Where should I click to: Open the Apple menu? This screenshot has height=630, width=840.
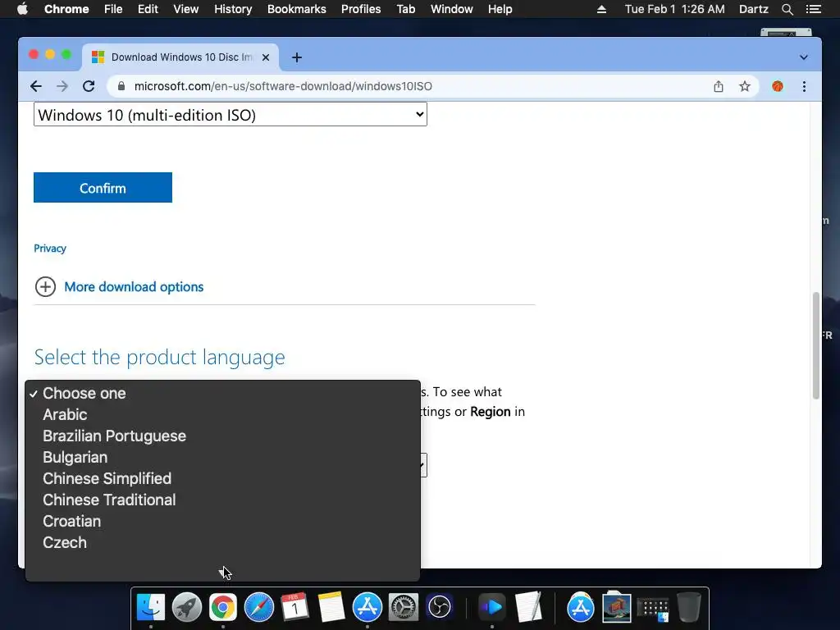22,9
